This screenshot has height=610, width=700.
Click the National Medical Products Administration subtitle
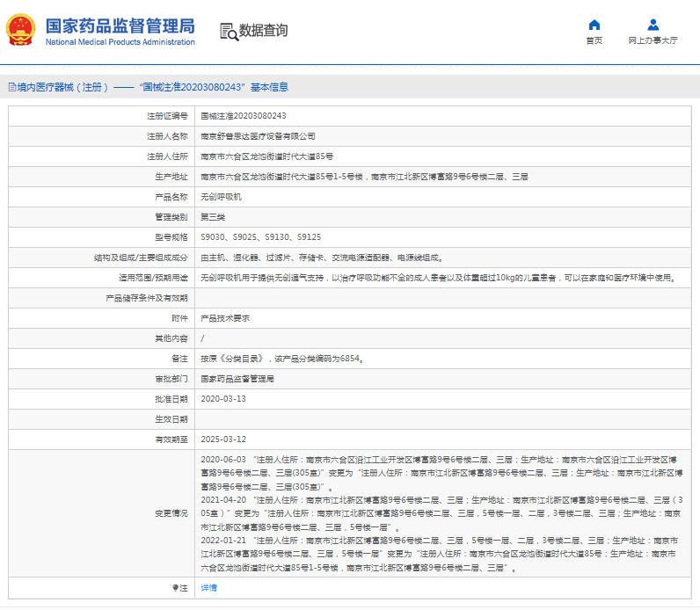[120, 42]
